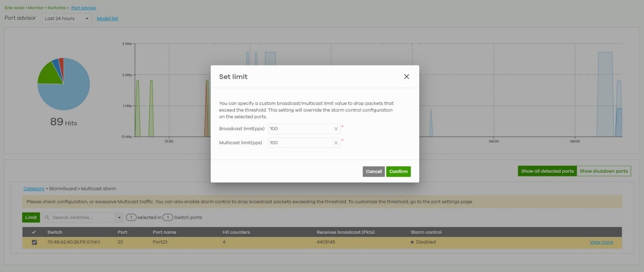
Task: Click the 4405145 packets value
Action: pyautogui.click(x=326, y=242)
